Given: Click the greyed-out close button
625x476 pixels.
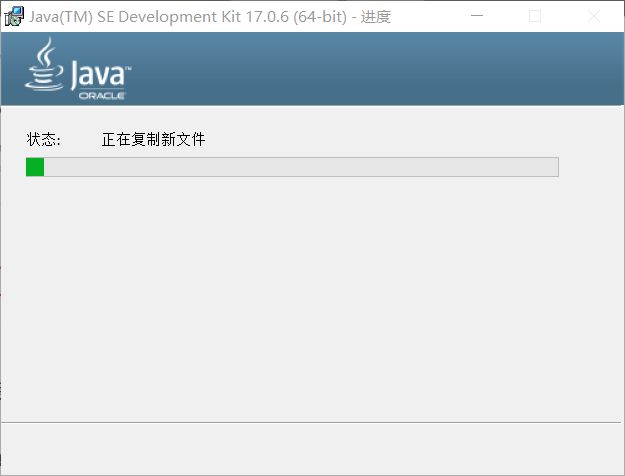Looking at the screenshot, I should (594, 16).
